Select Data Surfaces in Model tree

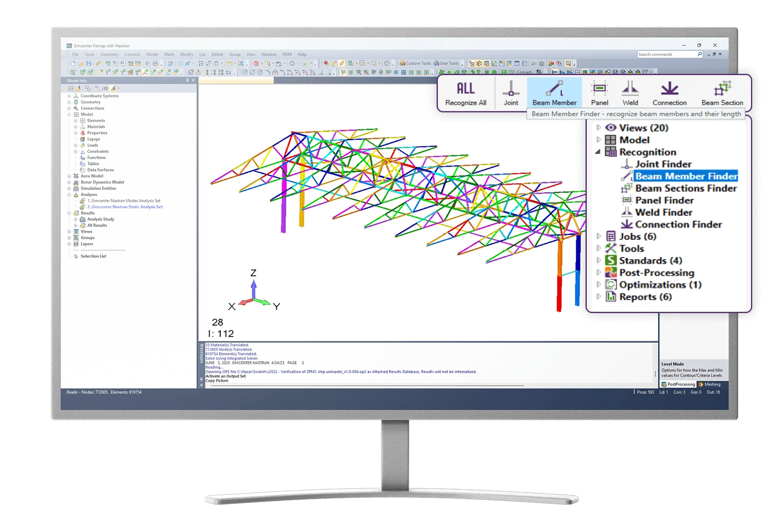[100, 170]
